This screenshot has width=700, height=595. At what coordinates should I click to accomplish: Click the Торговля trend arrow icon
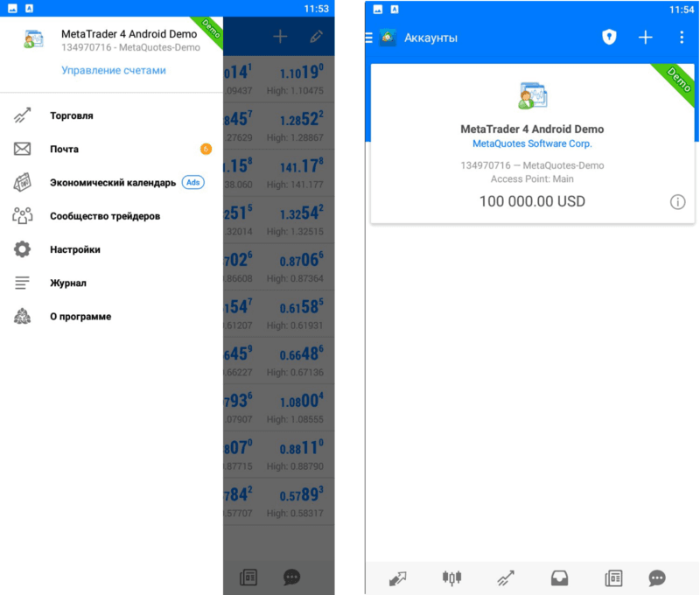[x=22, y=115]
